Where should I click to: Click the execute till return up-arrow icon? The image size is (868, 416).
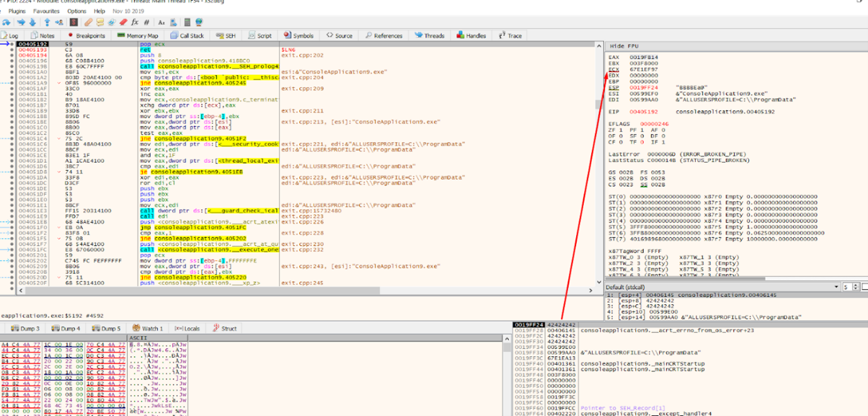(47, 23)
